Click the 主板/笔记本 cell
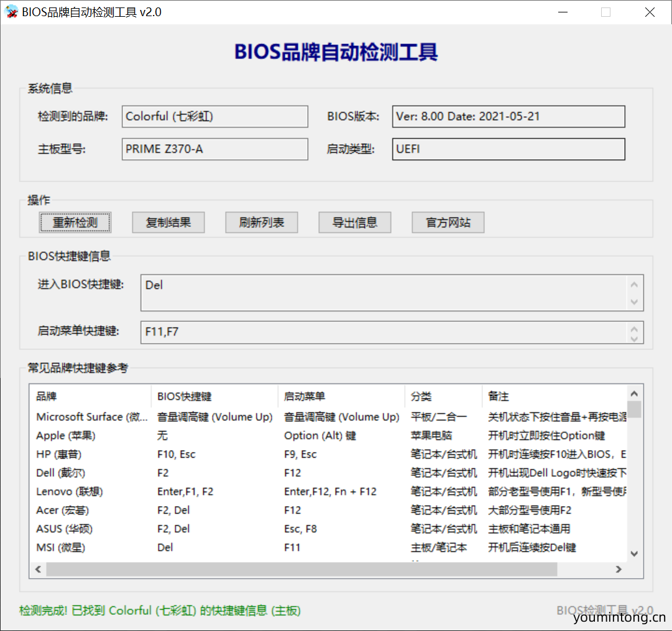 pos(439,548)
